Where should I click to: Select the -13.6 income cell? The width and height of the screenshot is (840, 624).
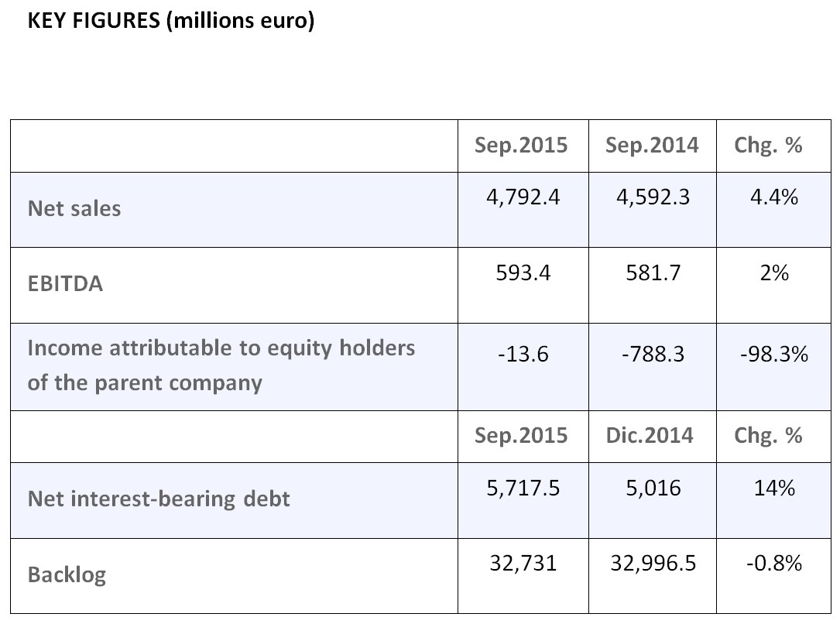point(523,355)
